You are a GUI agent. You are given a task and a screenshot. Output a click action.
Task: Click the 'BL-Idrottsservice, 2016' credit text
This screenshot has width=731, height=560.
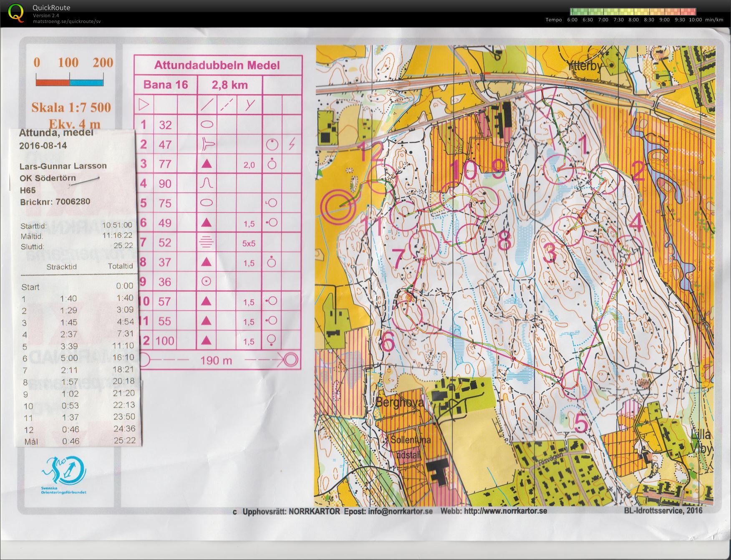(663, 510)
